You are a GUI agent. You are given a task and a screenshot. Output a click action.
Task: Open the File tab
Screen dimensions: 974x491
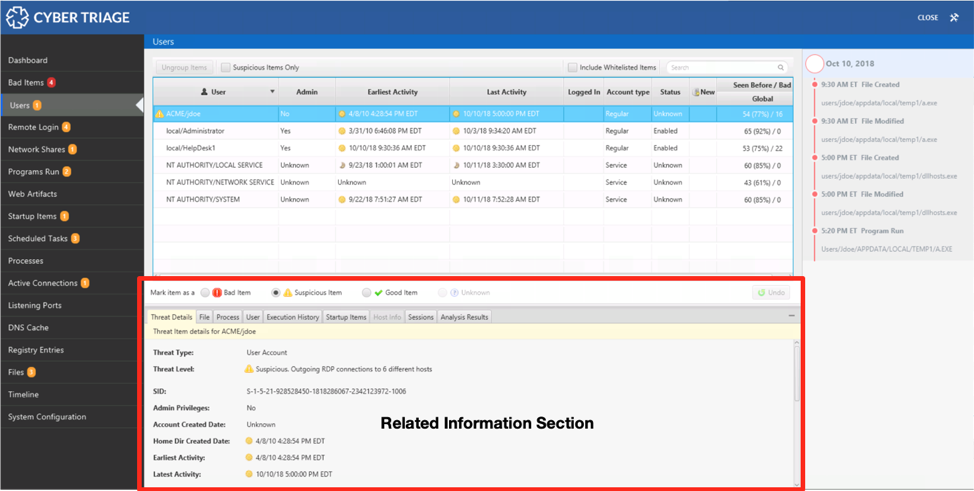point(204,317)
